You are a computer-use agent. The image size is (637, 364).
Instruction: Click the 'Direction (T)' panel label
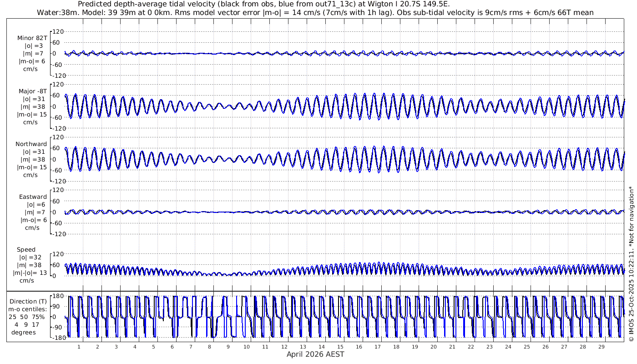(30, 301)
